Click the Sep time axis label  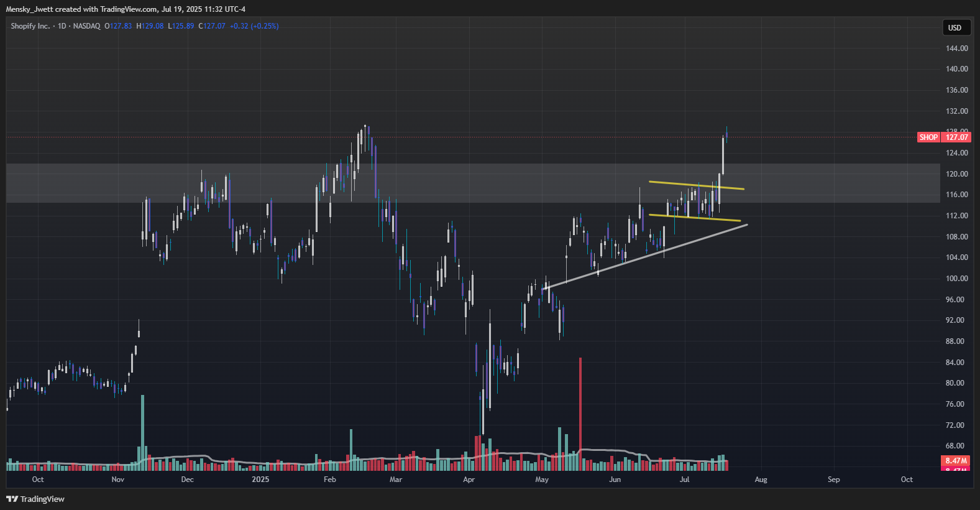click(834, 480)
